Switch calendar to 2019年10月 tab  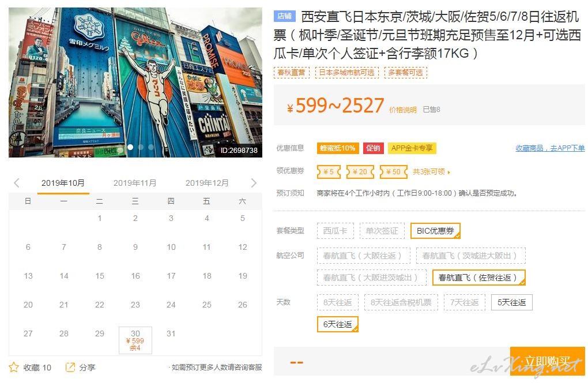pyautogui.click(x=63, y=183)
